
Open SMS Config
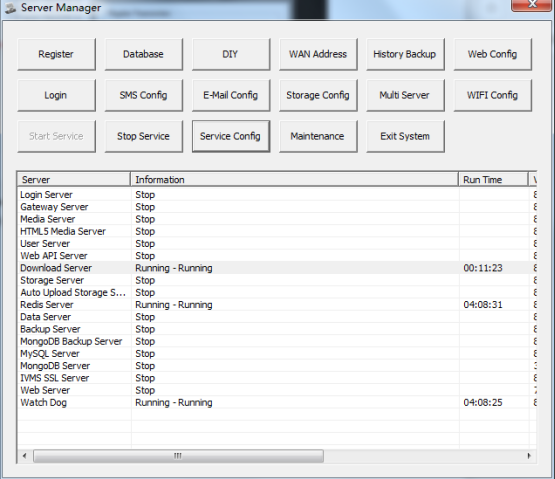coord(144,95)
